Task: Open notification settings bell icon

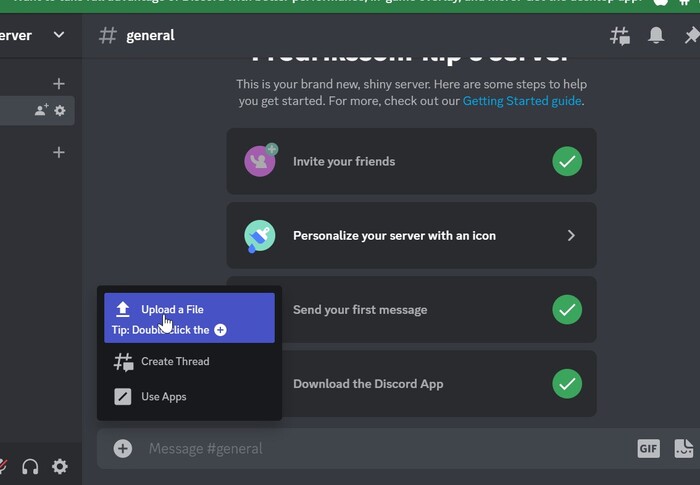Action: pos(656,36)
